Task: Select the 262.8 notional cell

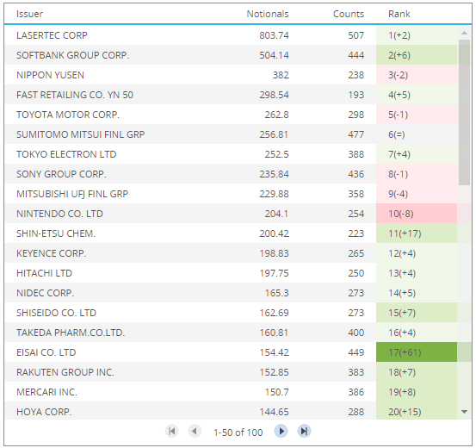Action: click(276, 115)
